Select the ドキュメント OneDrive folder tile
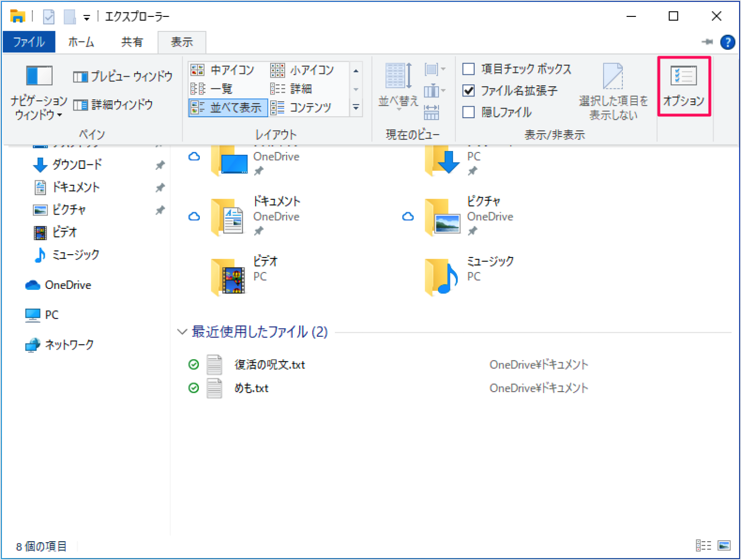The image size is (741, 560). pos(256,216)
